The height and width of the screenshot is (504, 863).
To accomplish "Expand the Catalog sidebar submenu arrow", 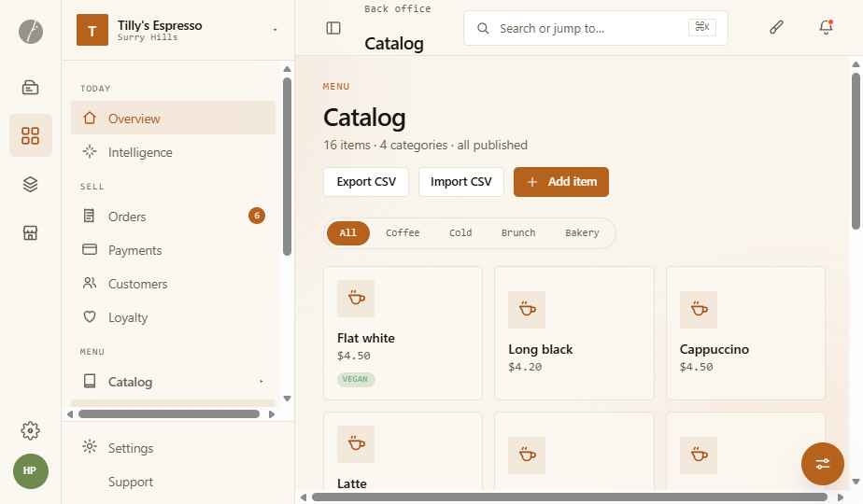I will pyautogui.click(x=261, y=382).
